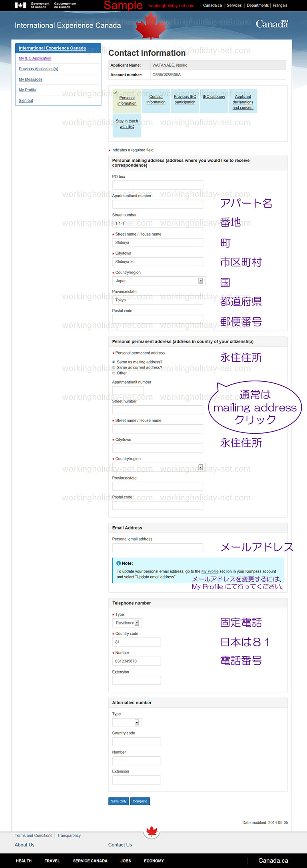Click the Province/state field containing Tokyo
The width and height of the screenshot is (307, 868).
click(x=157, y=300)
